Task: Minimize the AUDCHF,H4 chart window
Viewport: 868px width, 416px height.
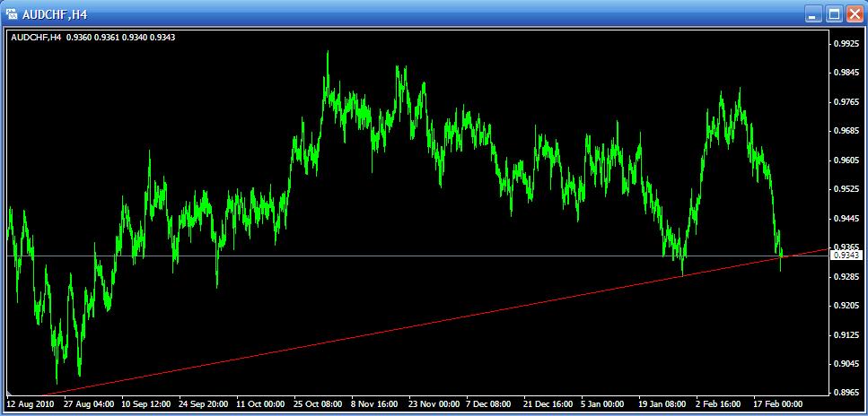Action: click(813, 14)
